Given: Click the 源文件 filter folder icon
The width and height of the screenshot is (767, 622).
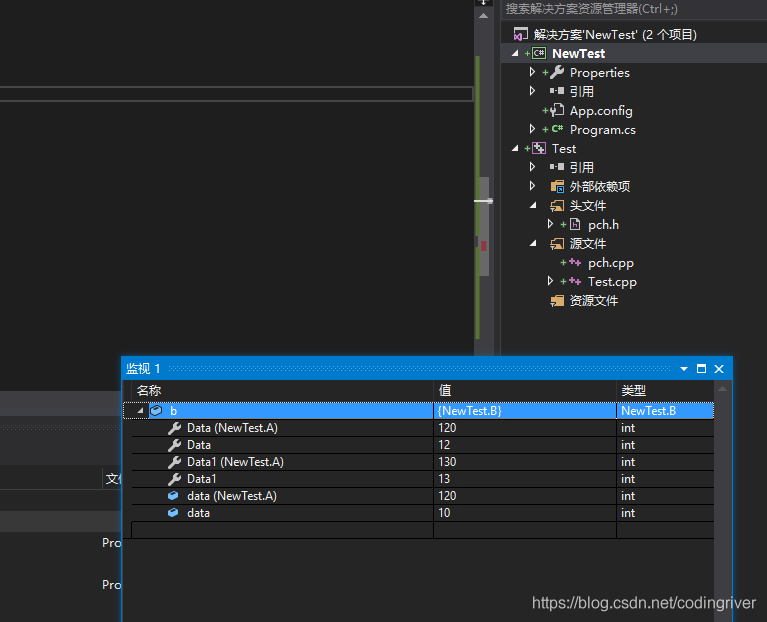Looking at the screenshot, I should pos(557,244).
